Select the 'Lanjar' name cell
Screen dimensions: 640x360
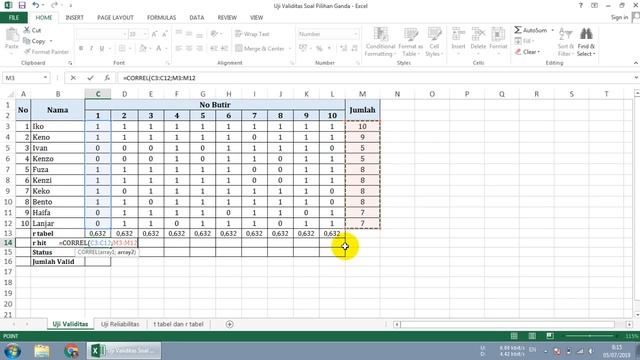tap(58, 223)
